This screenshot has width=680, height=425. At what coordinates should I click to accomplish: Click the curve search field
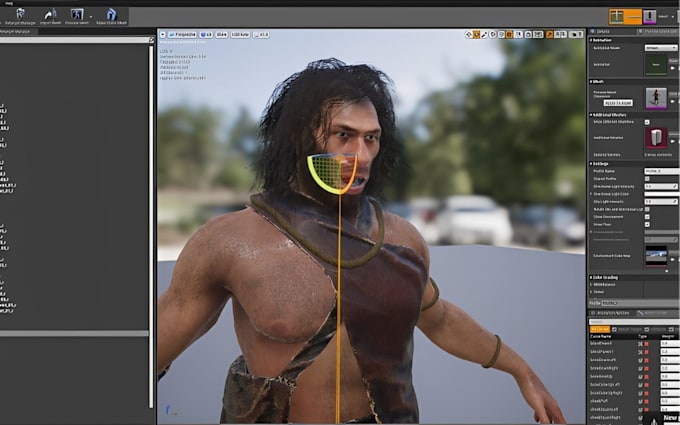pyautogui.click(x=634, y=322)
